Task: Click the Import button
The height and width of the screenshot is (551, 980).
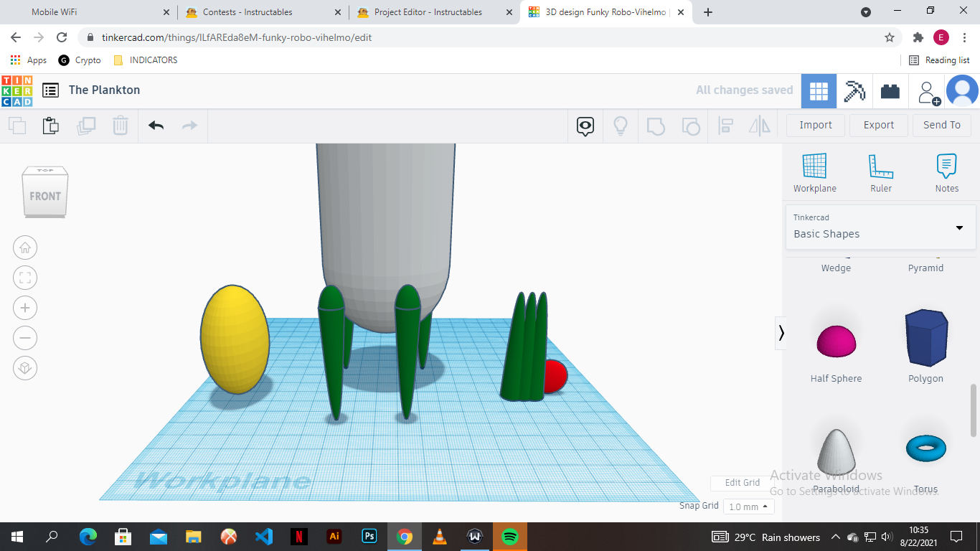Action: (816, 125)
